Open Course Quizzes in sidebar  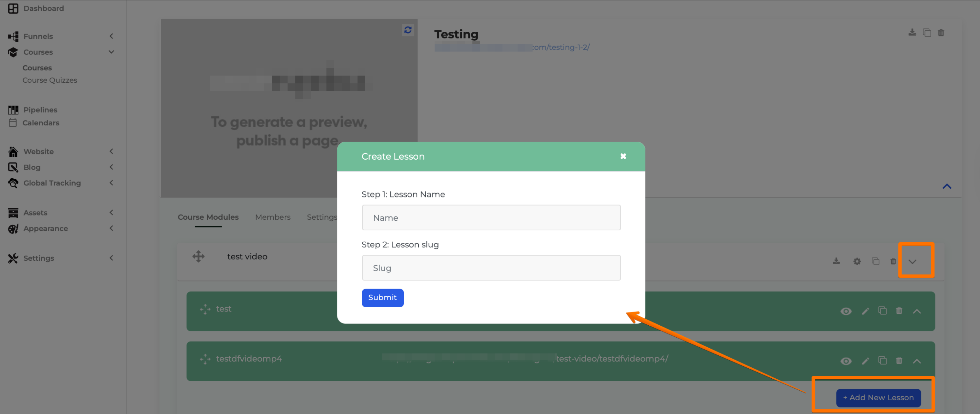[x=49, y=80]
